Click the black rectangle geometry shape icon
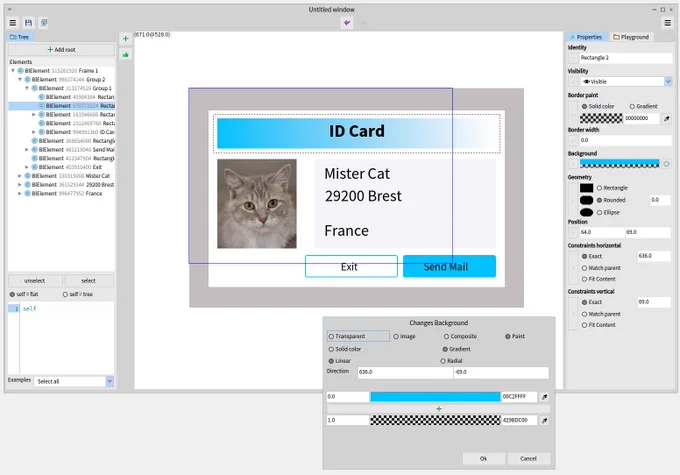This screenshot has width=680, height=475. tap(586, 188)
